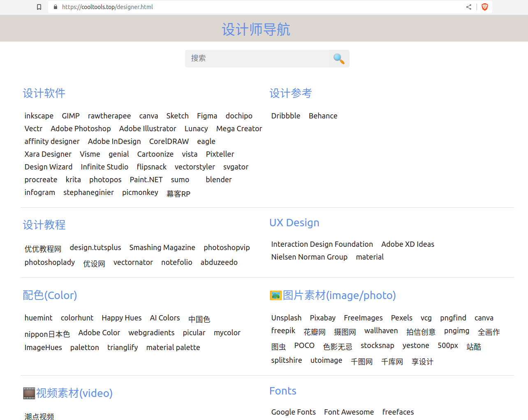Viewport: 528px width, 420px height.
Task: Open the Google Fonts link
Action: point(294,412)
